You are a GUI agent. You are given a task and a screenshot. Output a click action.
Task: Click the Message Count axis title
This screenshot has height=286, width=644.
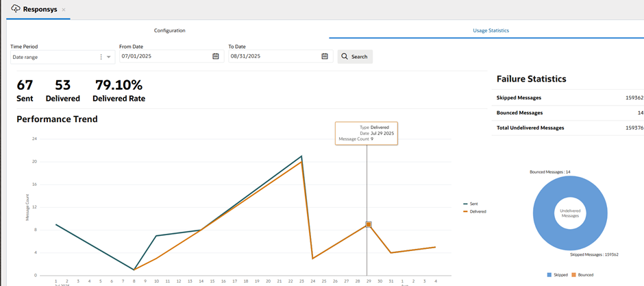(x=27, y=207)
